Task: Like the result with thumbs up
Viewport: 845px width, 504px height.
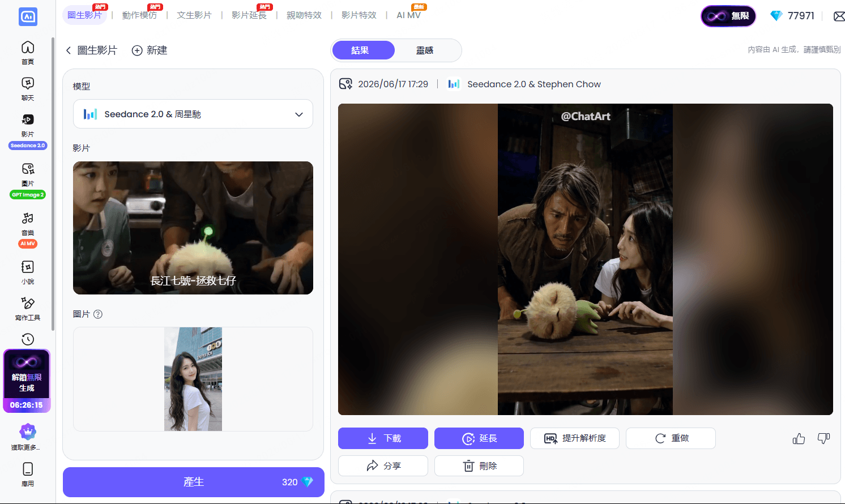Action: click(x=799, y=438)
